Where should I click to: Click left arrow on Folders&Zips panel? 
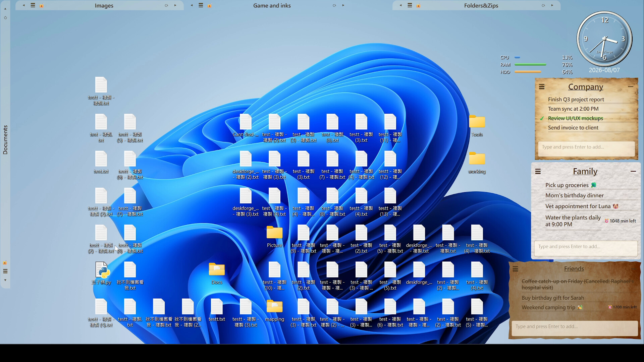pos(400,5)
